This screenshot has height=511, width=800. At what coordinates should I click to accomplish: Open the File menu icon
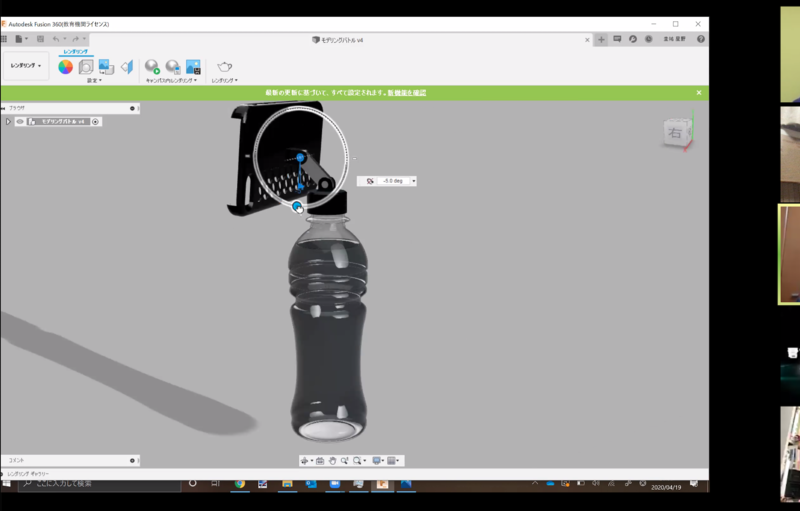point(19,39)
